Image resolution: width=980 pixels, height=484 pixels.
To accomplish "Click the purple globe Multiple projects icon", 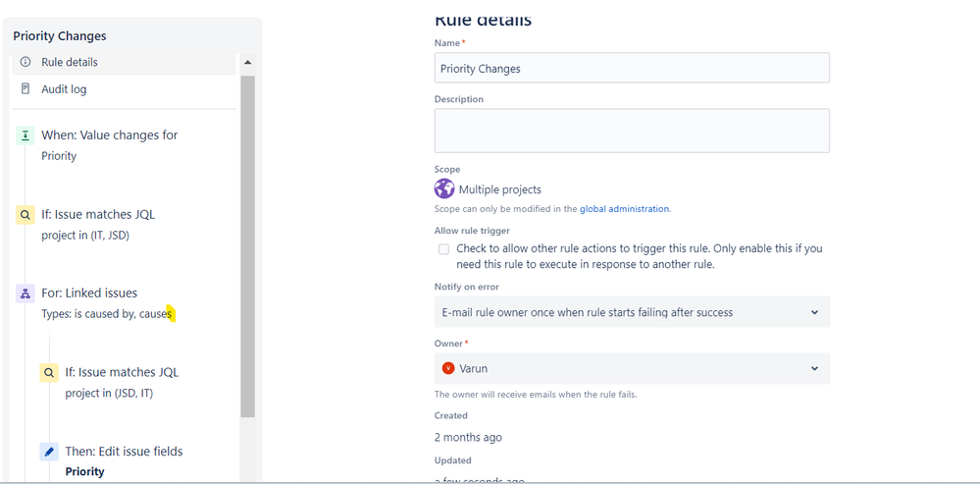I will (x=444, y=188).
